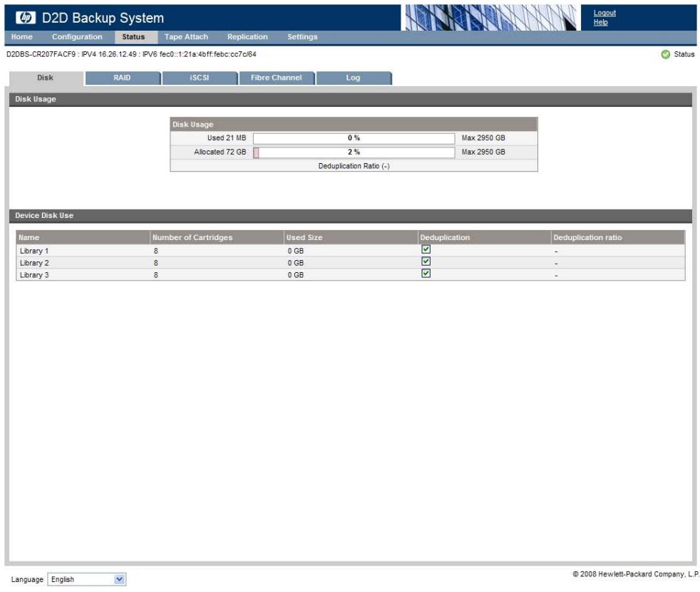Select the Library 1 row name
Image resolution: width=700 pixels, height=592 pixels.
(x=34, y=251)
